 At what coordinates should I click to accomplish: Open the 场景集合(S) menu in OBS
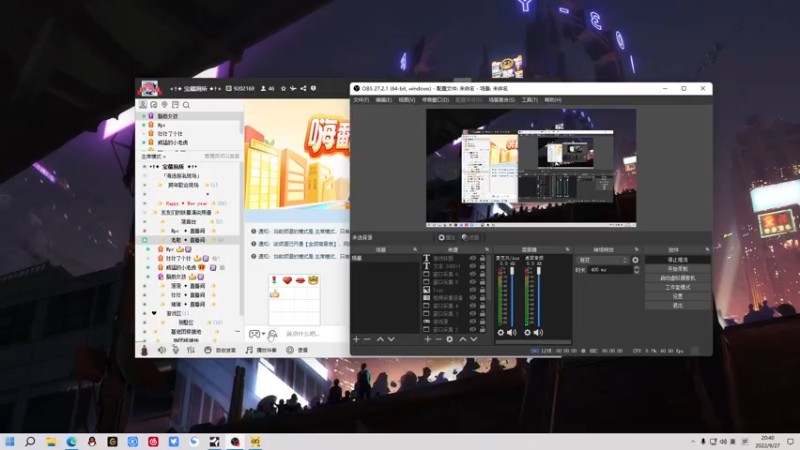pyautogui.click(x=502, y=100)
